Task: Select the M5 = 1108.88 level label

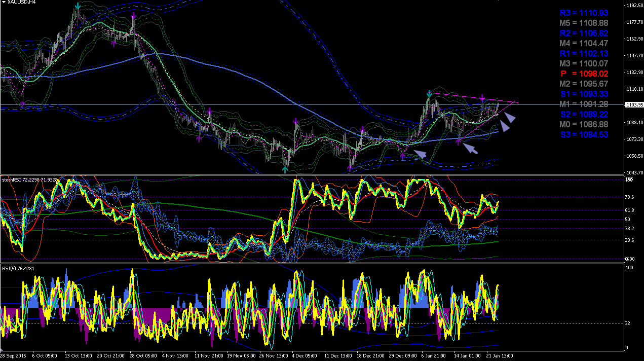Action: pyautogui.click(x=584, y=23)
